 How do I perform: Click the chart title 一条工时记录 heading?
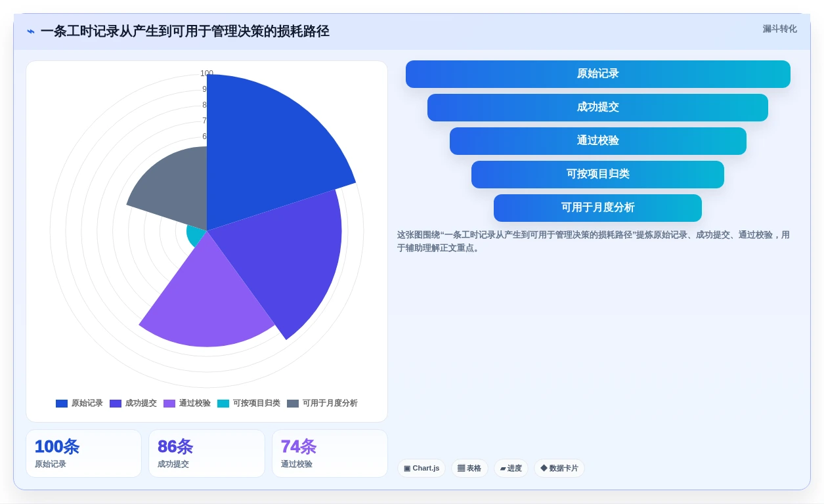184,31
